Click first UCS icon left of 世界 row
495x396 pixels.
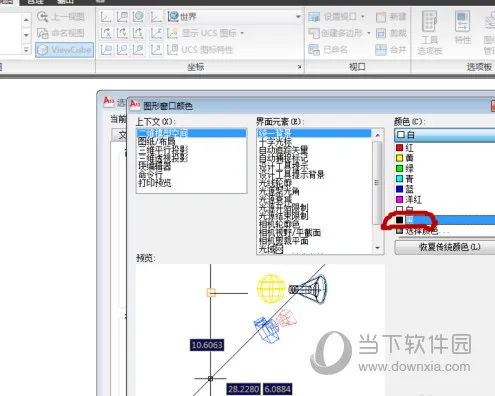tap(106, 17)
